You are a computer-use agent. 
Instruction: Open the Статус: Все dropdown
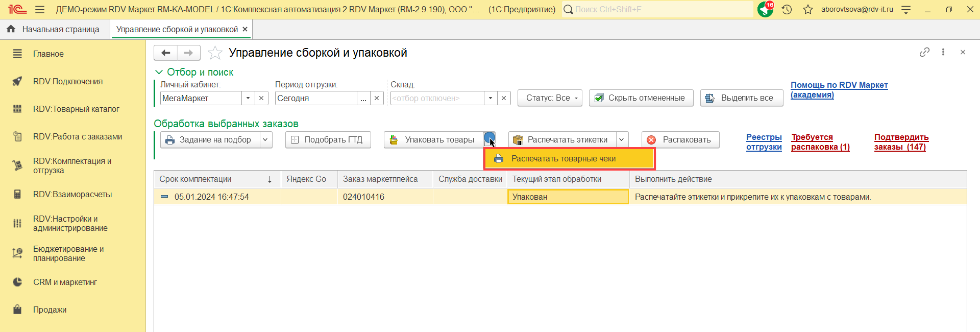(x=550, y=98)
